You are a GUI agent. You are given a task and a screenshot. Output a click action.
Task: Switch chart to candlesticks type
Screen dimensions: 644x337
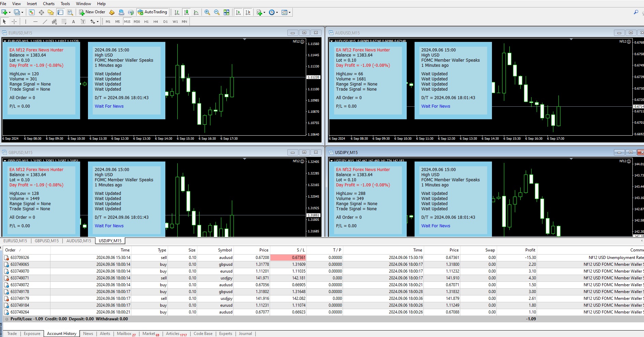186,12
